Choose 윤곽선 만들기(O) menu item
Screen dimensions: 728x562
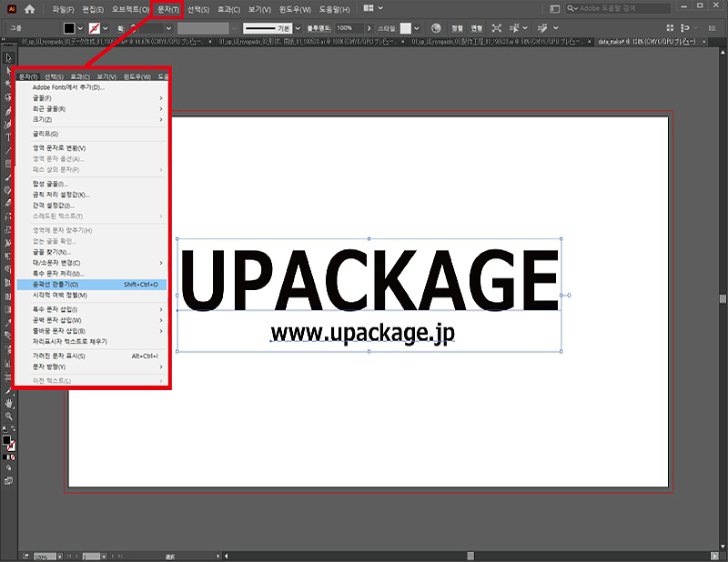[x=92, y=284]
